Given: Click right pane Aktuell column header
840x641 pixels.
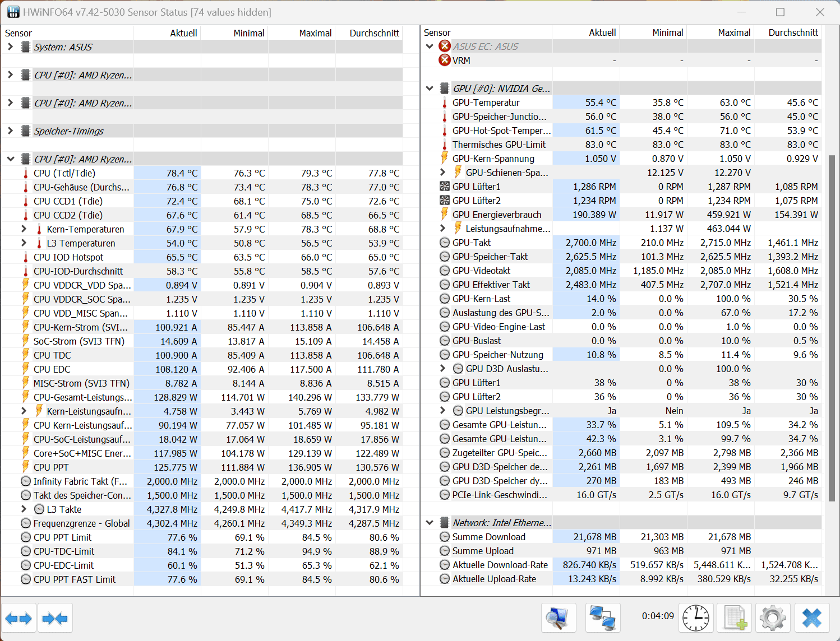Looking at the screenshot, I should coord(586,32).
